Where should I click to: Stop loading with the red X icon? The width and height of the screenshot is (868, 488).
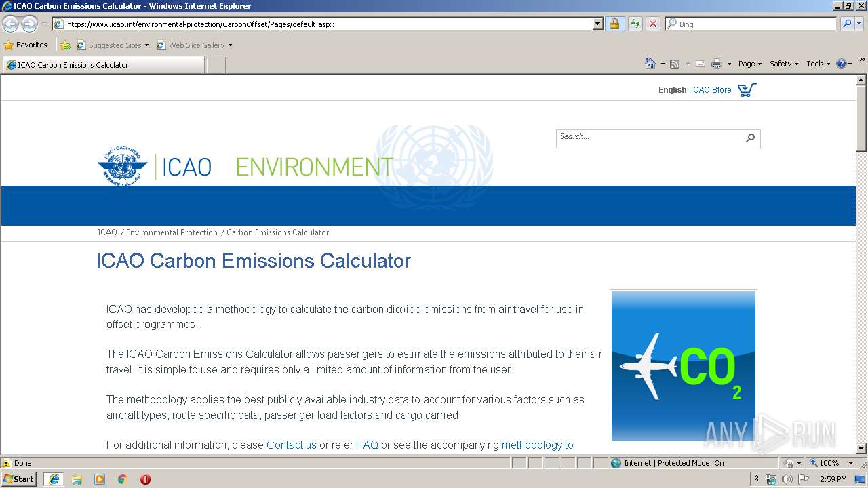pos(652,24)
